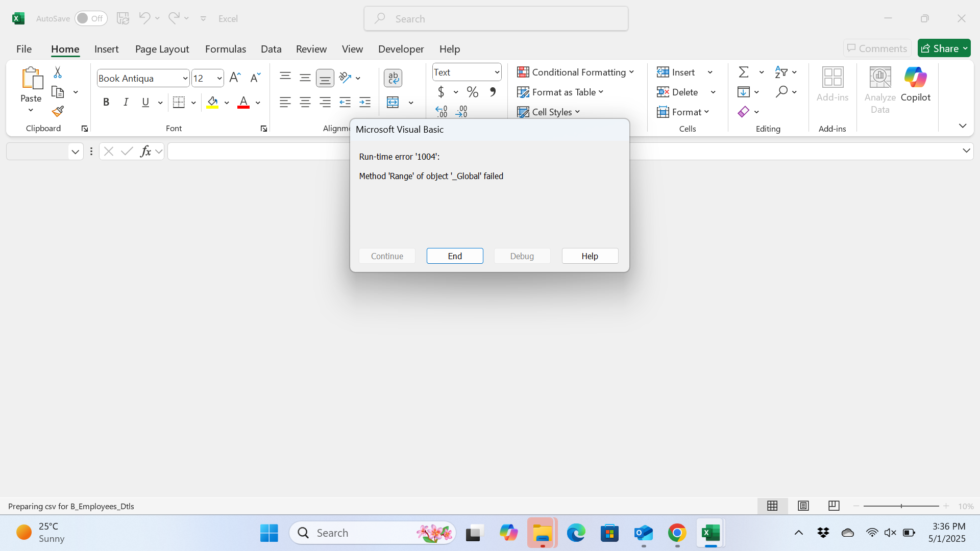The width and height of the screenshot is (980, 551).
Task: Switch to the Developer tab
Action: pyautogui.click(x=401, y=48)
